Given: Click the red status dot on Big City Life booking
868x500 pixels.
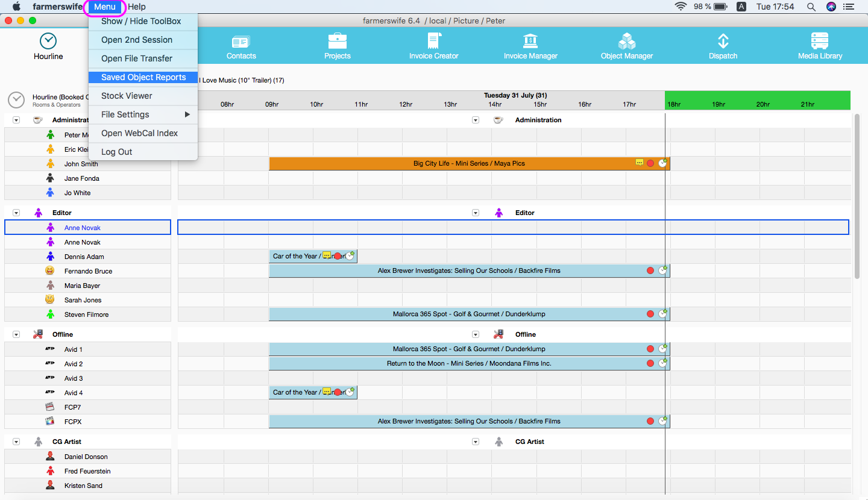Looking at the screenshot, I should (650, 164).
